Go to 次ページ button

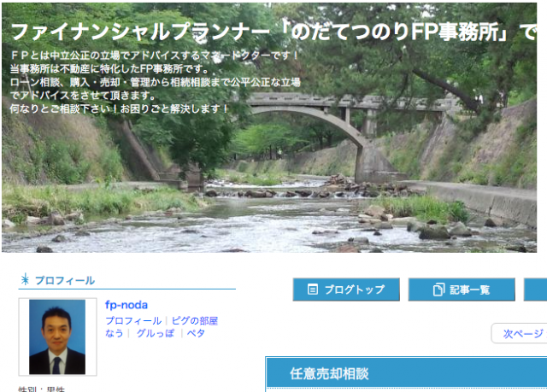click(519, 333)
